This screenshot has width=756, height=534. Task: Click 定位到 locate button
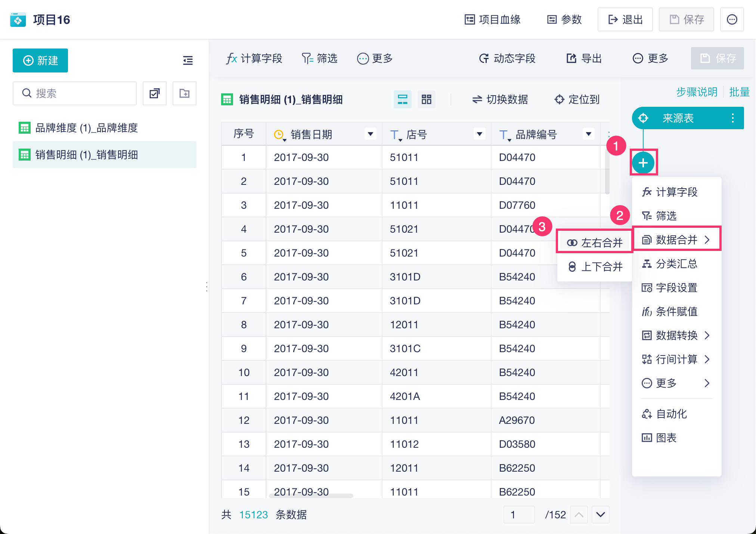577,99
